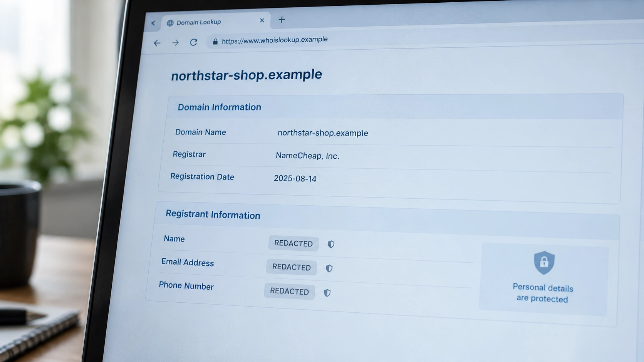
Task: Click the browser forward arrow
Action: pyautogui.click(x=175, y=42)
